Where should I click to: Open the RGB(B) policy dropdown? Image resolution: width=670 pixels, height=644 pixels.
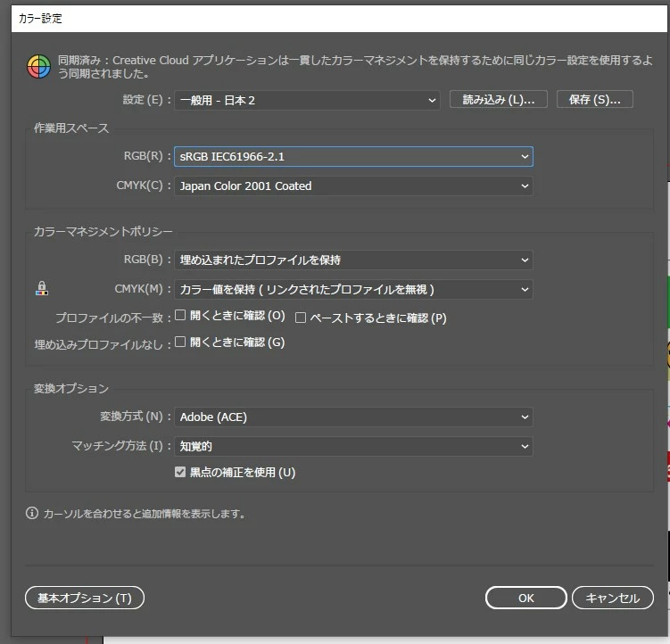point(353,260)
